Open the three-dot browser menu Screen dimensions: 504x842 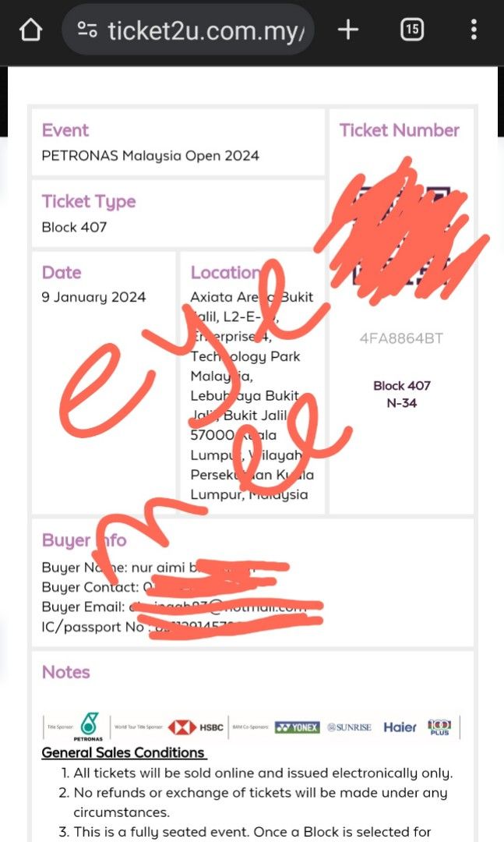coord(474,30)
